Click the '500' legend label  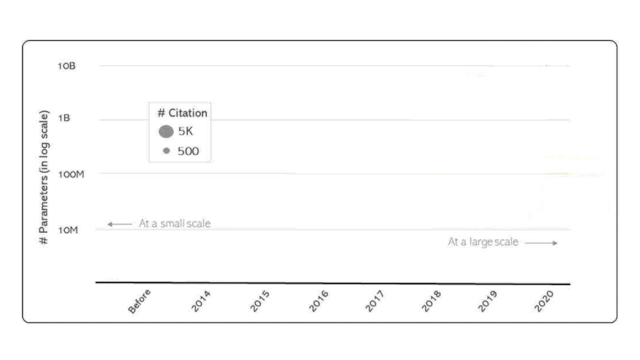click(188, 151)
